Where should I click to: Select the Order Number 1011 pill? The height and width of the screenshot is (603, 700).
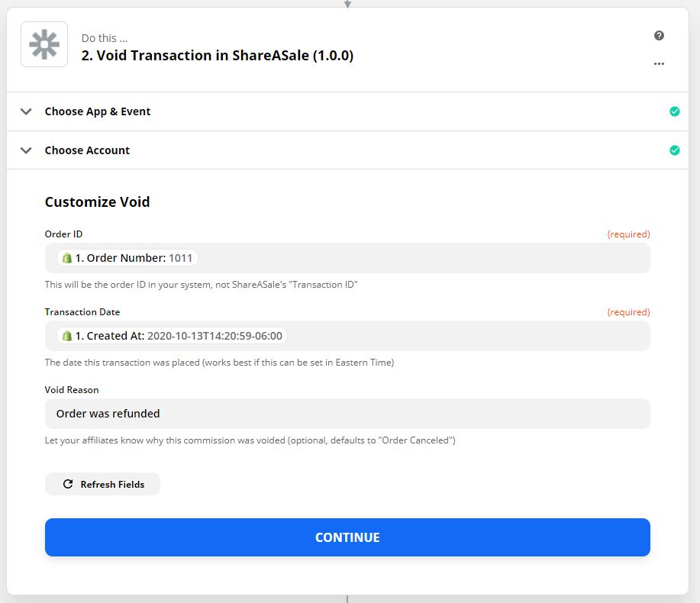click(x=127, y=258)
